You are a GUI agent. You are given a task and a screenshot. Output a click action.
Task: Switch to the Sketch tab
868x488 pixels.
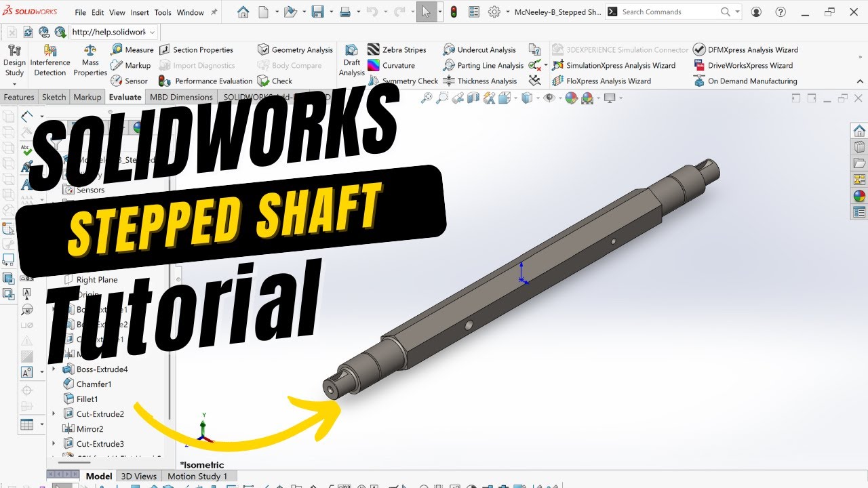(x=54, y=97)
